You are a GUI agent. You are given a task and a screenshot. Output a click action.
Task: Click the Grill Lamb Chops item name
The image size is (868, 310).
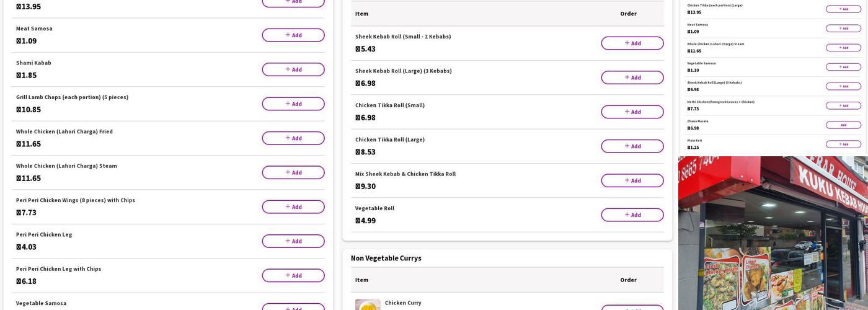coord(72,97)
